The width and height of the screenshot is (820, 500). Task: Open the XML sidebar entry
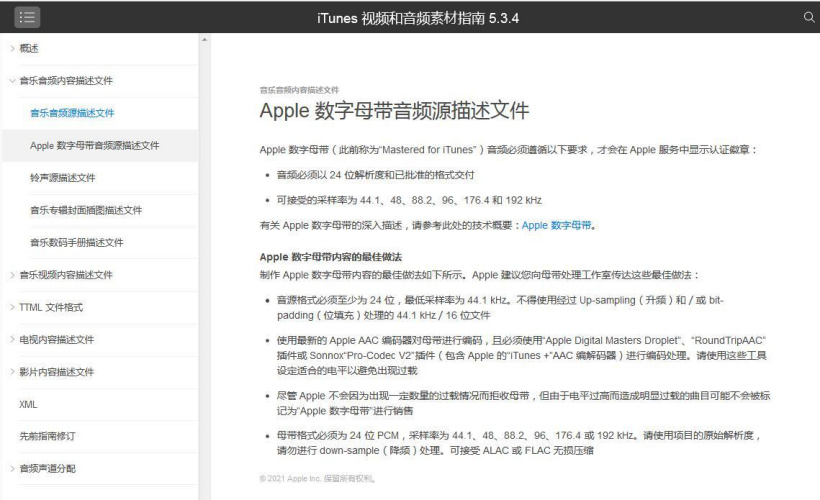(28, 404)
